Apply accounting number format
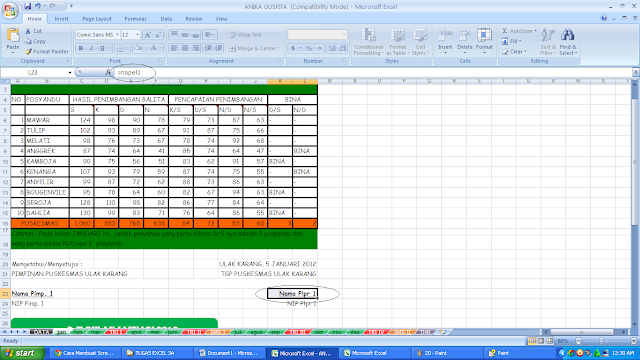The width and height of the screenshot is (640, 360). pyautogui.click(x=293, y=48)
